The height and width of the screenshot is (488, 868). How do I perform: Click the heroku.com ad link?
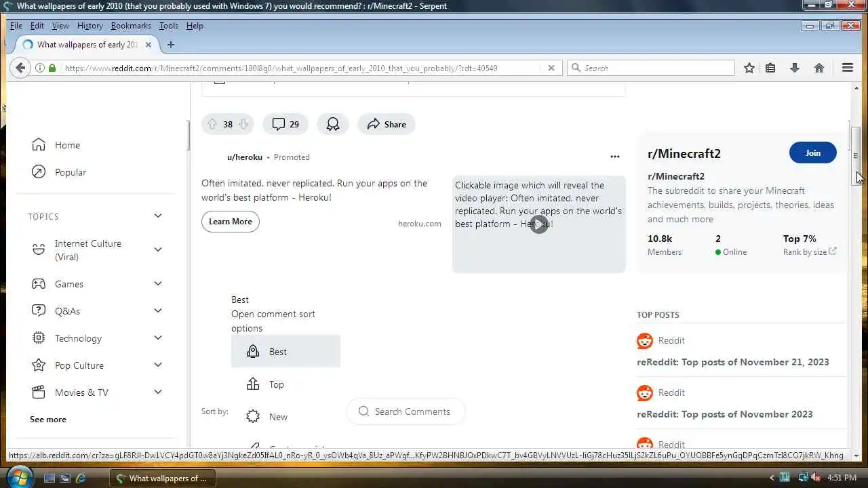tap(420, 224)
